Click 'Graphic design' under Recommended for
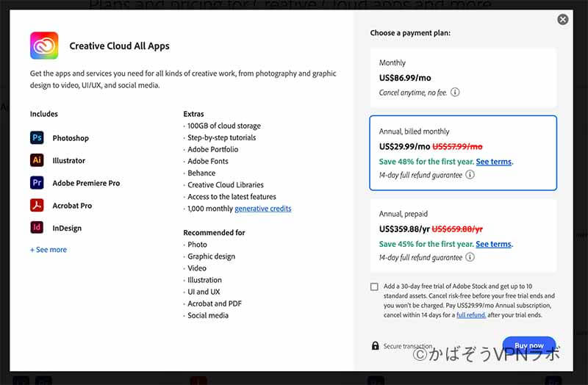Screen dimensions: 588x385 [x=212, y=256]
